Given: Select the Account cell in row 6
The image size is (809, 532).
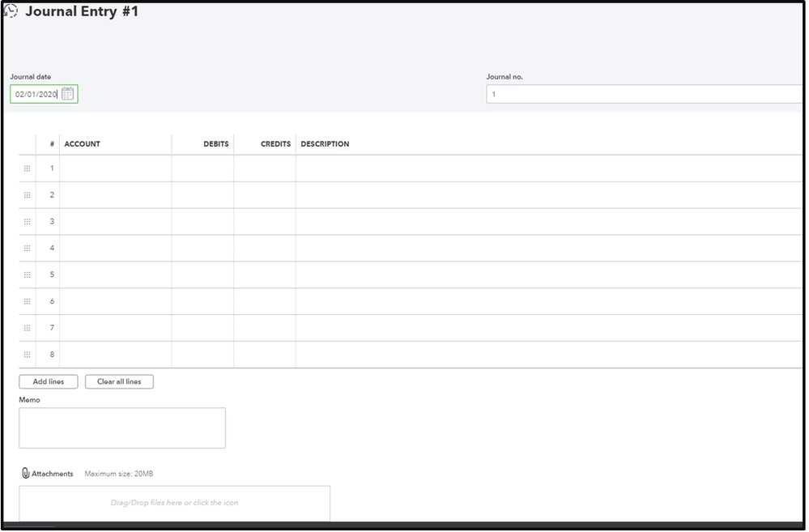Looking at the screenshot, I should [116, 301].
